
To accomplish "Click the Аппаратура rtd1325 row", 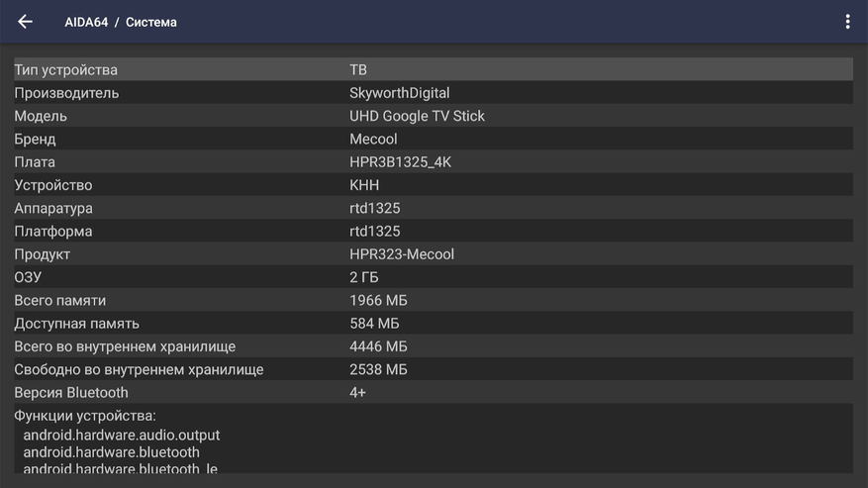I will tap(433, 208).
